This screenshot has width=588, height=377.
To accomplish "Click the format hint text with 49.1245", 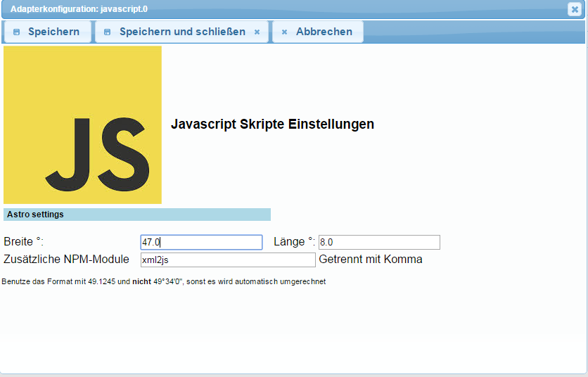I will [164, 281].
